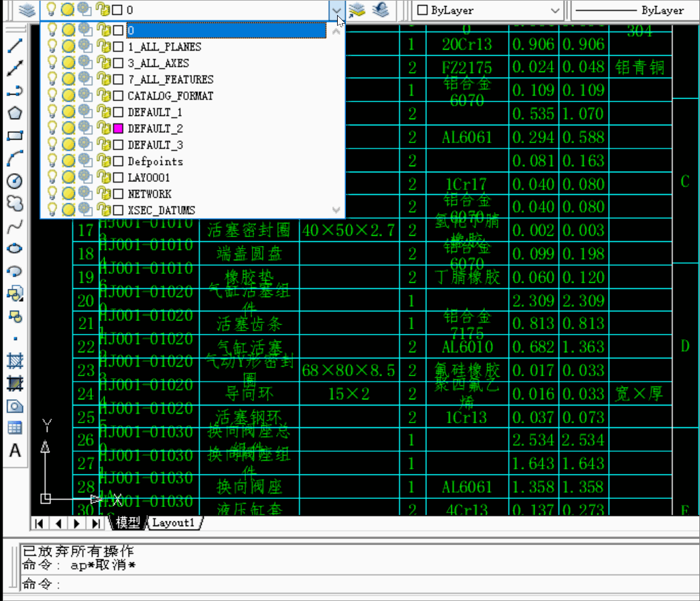Screen dimensions: 700x601
Task: Select the Circle draw tool
Action: (x=15, y=181)
